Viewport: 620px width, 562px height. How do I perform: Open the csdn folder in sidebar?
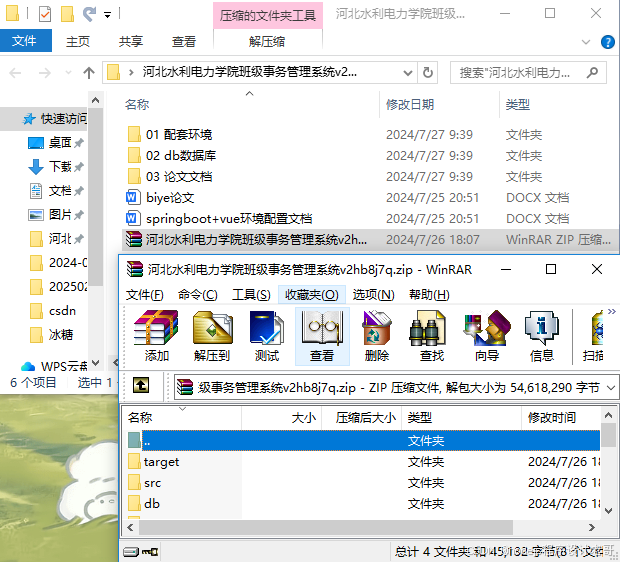coord(55,311)
